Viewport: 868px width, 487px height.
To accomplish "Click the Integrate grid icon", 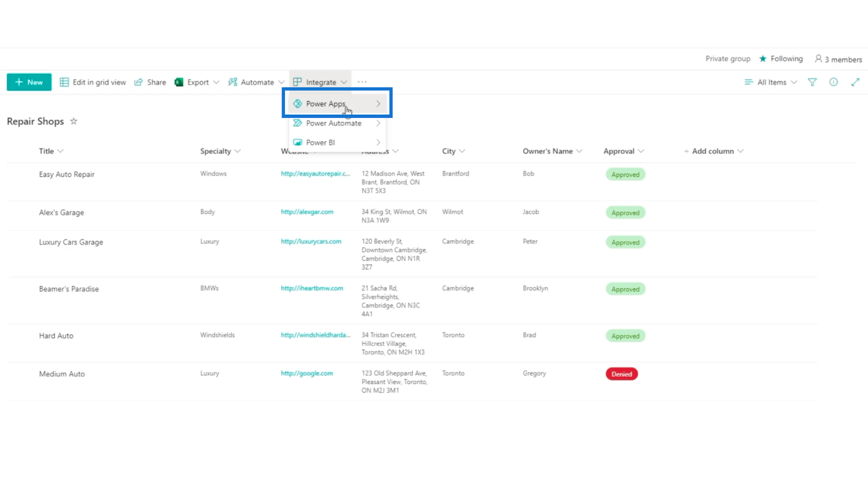I will point(297,82).
